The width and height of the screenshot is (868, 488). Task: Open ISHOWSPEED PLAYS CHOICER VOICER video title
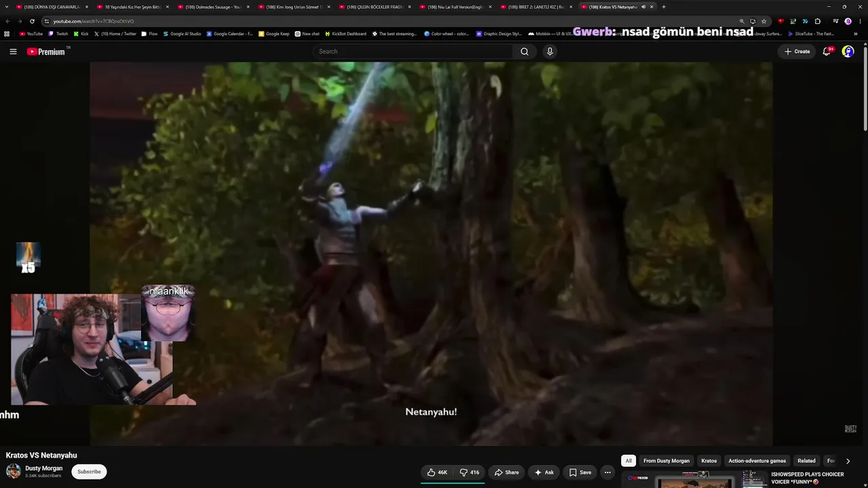tap(808, 479)
